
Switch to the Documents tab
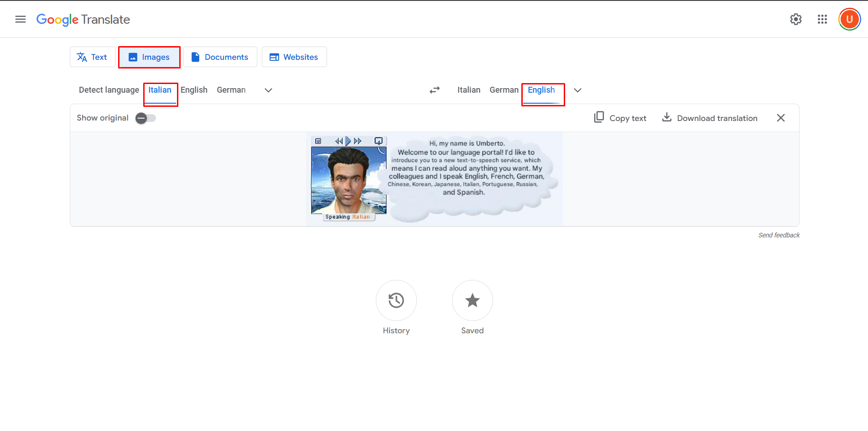click(x=220, y=57)
